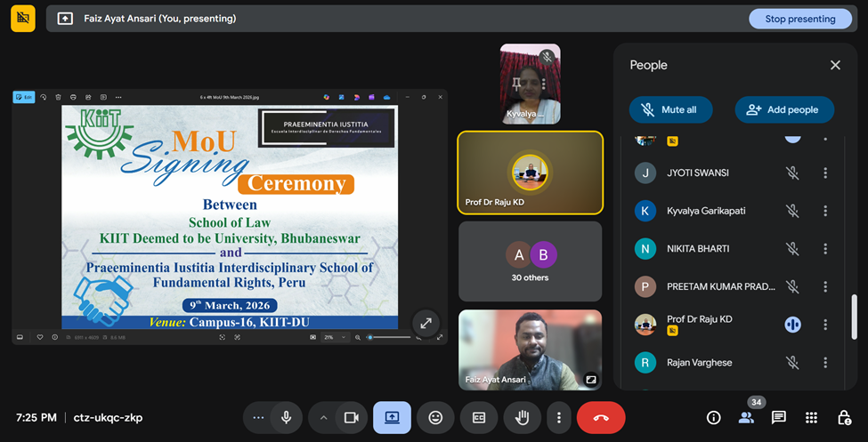Adjust the Photos zoom slider
This screenshot has height=442, width=868.
(x=390, y=337)
